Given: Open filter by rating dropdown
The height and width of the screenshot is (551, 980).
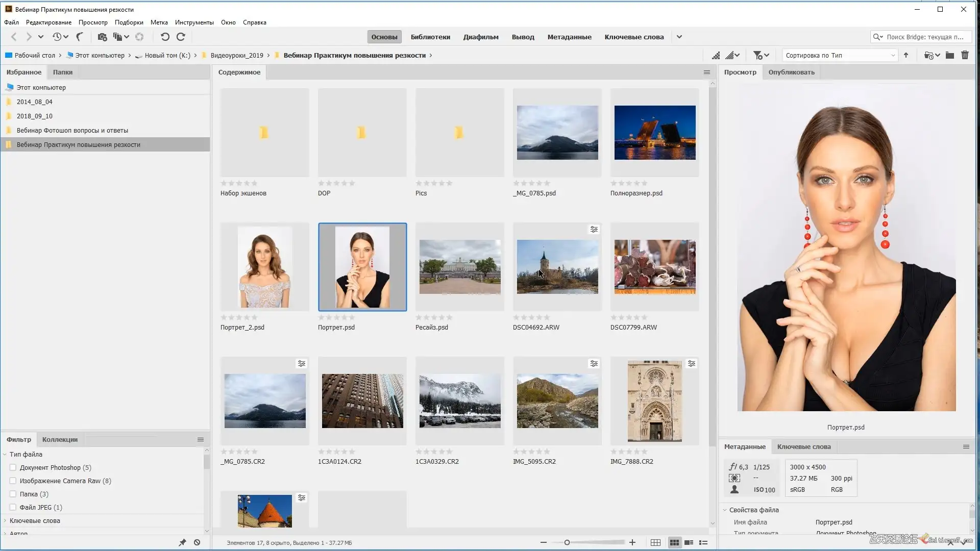Looking at the screenshot, I should (x=761, y=55).
